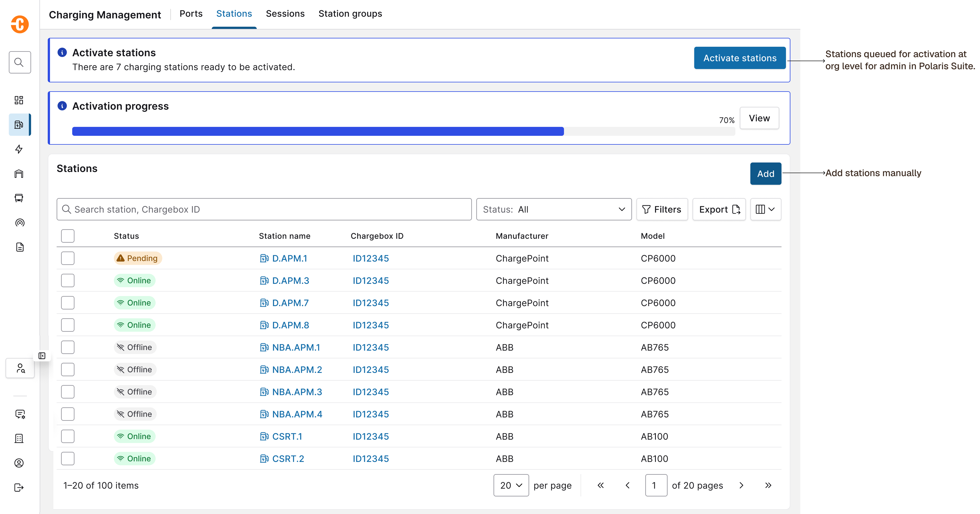Click the Activate stations button
The image size is (980, 514).
point(740,58)
